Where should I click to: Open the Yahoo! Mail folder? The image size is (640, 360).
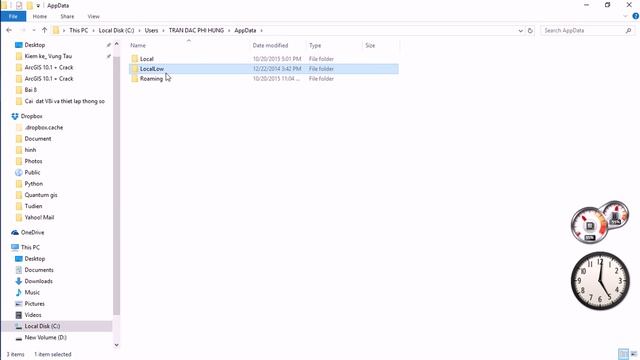pyautogui.click(x=39, y=217)
